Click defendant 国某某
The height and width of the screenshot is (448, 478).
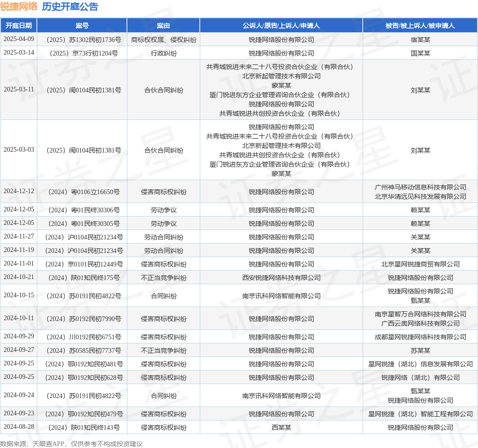point(421,53)
